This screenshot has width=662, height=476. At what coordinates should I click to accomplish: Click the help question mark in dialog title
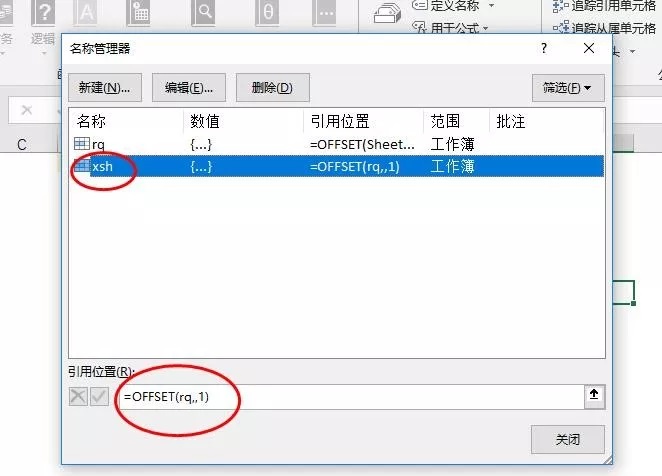544,48
